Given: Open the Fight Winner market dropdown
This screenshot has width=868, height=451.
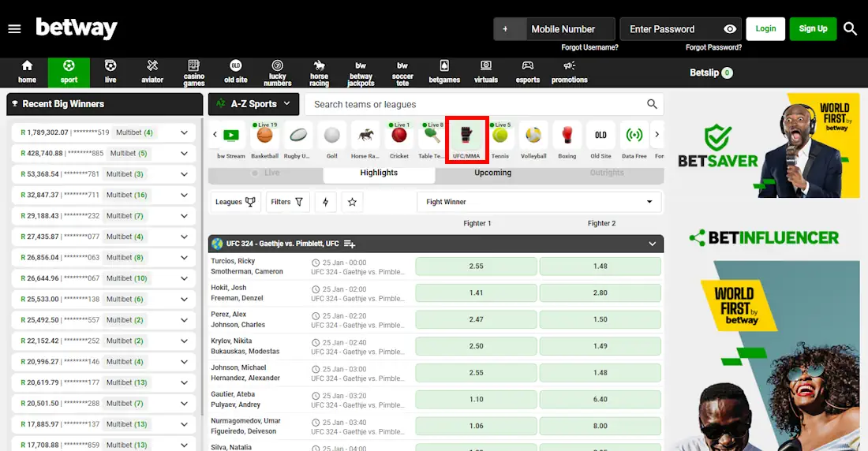Looking at the screenshot, I should coord(539,202).
